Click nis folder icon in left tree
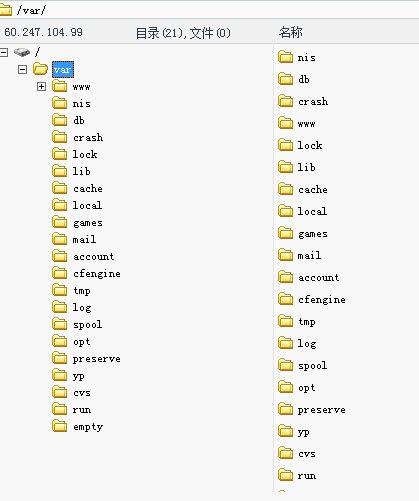Viewport: 419px width, 501px height. tap(60, 103)
